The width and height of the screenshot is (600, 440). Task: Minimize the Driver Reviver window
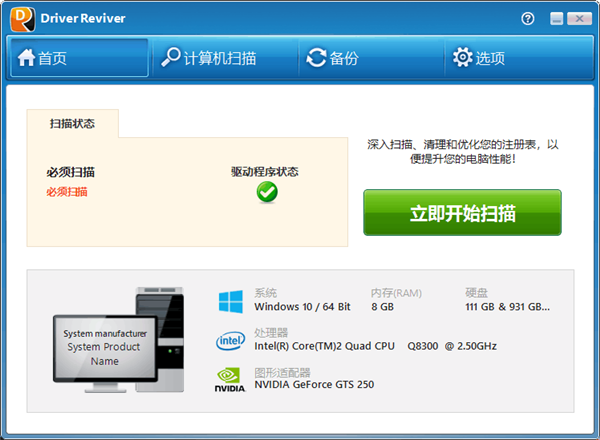click(556, 18)
